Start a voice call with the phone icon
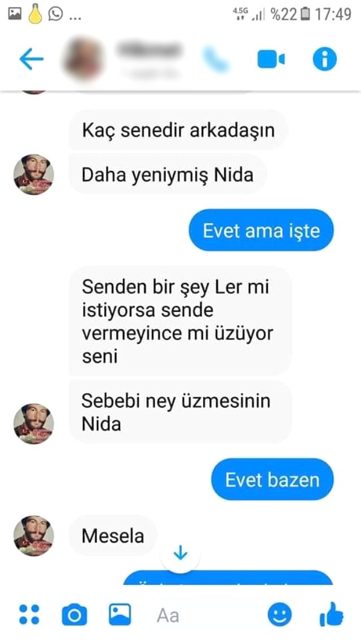Image resolution: width=361 pixels, height=644 pixels. pos(215,59)
